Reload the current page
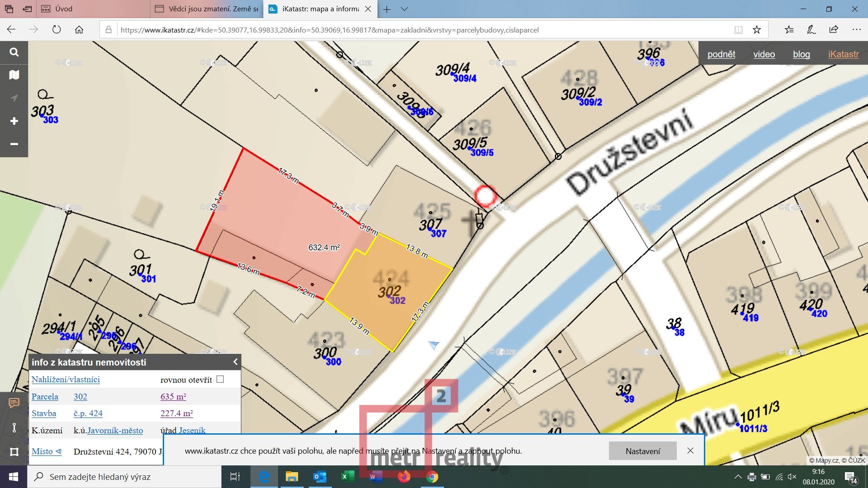The width and height of the screenshot is (868, 488). [x=57, y=30]
